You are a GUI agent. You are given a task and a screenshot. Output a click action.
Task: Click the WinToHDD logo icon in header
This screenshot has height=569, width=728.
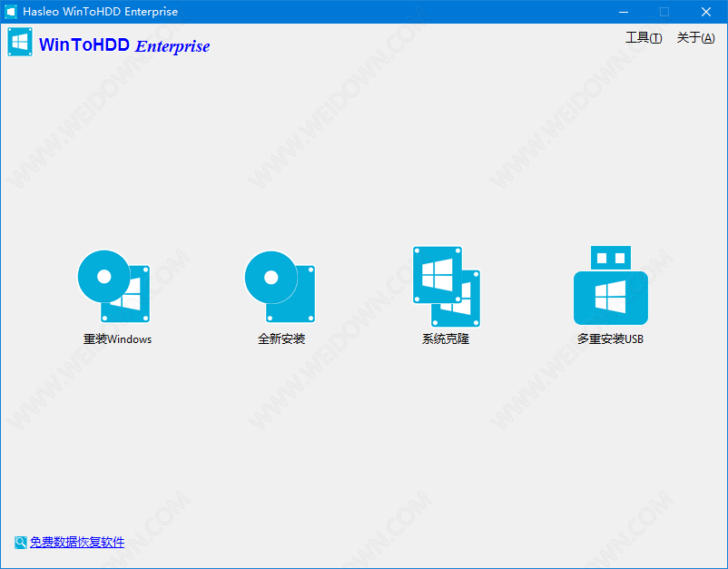click(20, 42)
